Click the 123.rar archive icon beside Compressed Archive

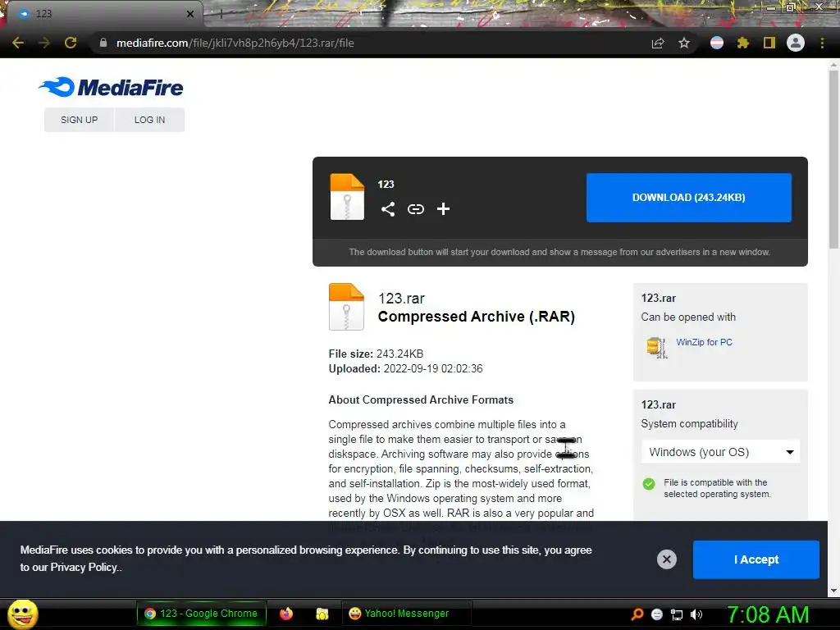(x=346, y=307)
